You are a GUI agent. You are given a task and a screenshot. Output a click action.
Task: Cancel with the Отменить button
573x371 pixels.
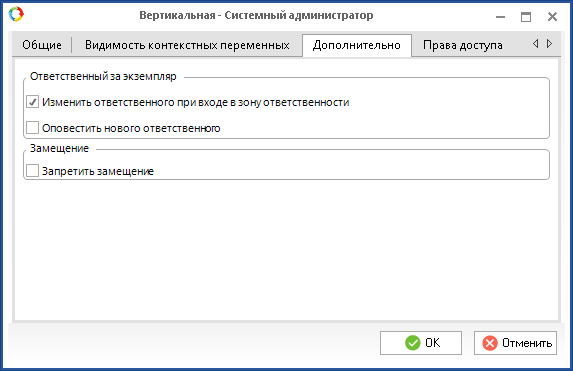[515, 343]
